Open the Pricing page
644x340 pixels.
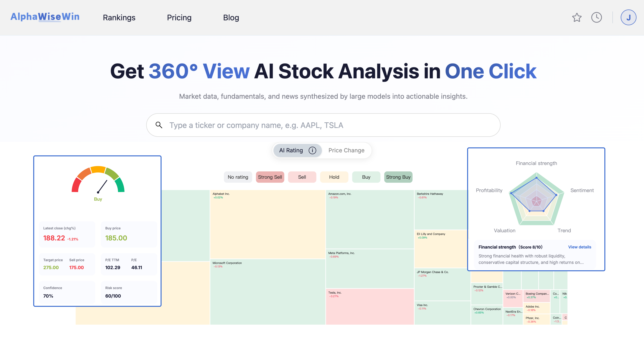(x=179, y=17)
